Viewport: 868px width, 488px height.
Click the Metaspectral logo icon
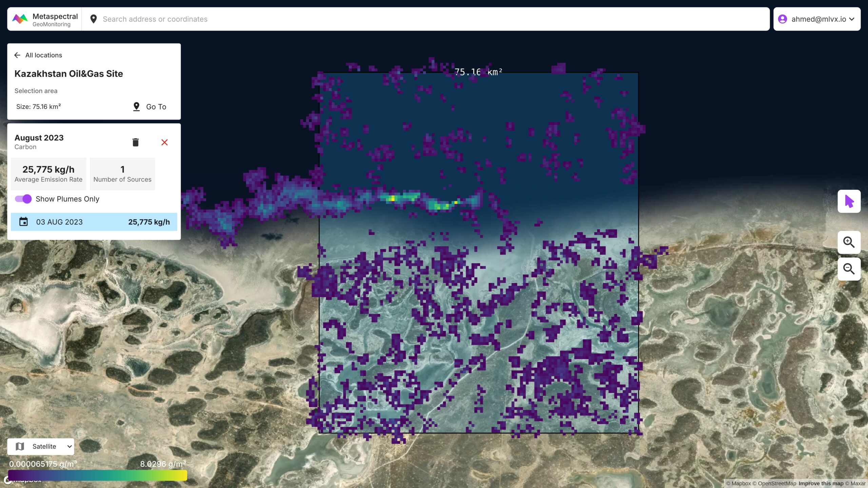[x=20, y=19]
